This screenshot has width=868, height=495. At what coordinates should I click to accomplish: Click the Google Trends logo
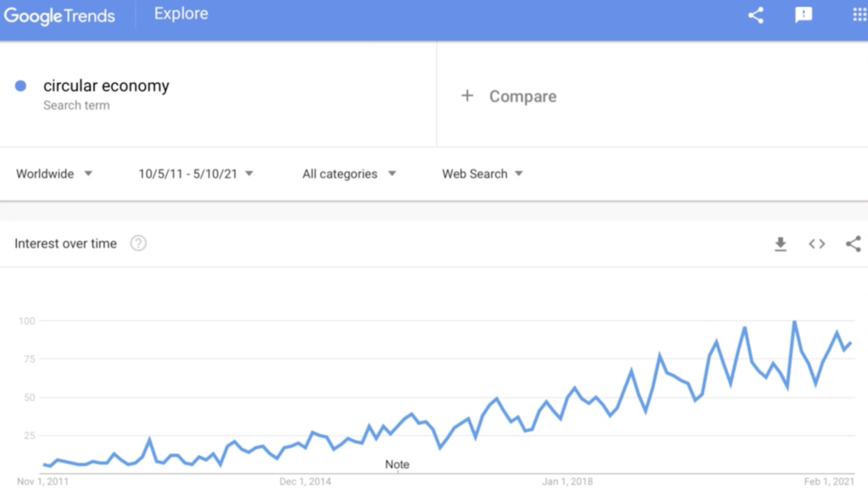point(59,14)
